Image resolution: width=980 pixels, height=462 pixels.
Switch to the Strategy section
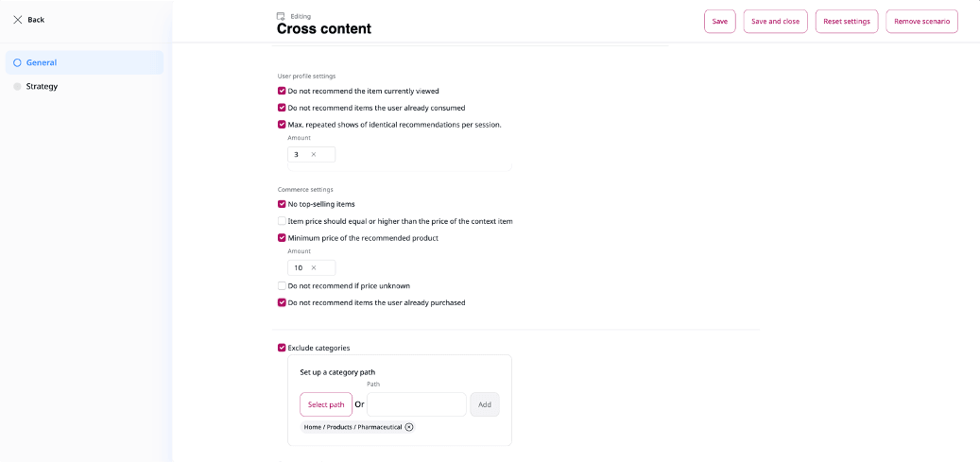tap(84, 86)
